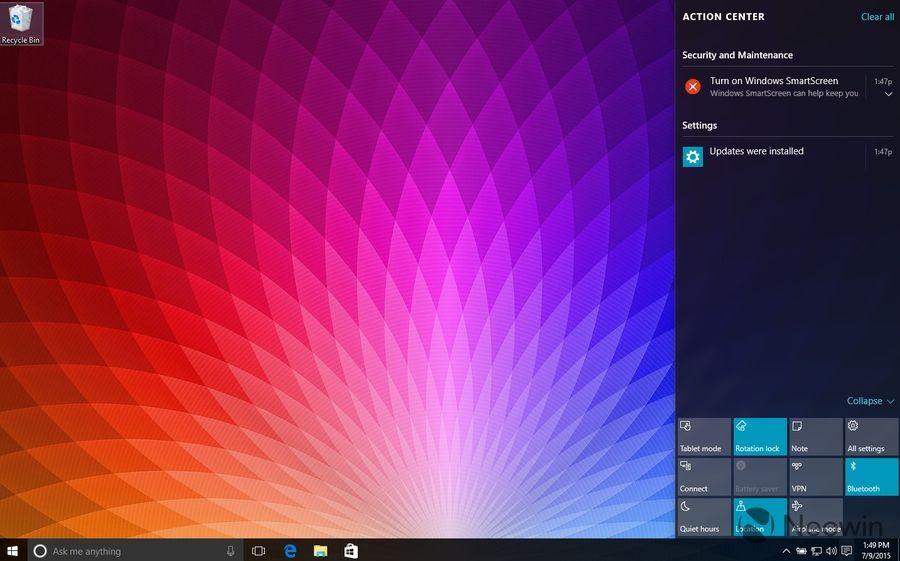900x561 pixels.
Task: Toggle Location quick action
Action: pos(760,517)
